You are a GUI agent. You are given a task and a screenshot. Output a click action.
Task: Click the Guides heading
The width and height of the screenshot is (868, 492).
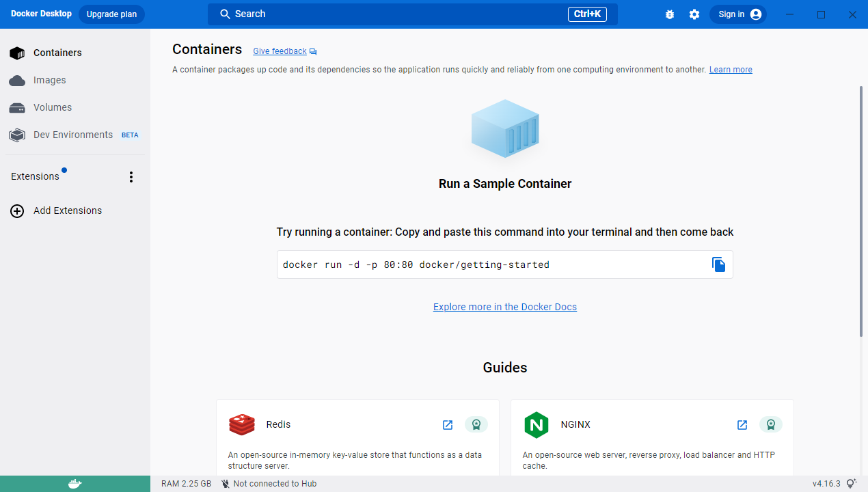(x=505, y=368)
